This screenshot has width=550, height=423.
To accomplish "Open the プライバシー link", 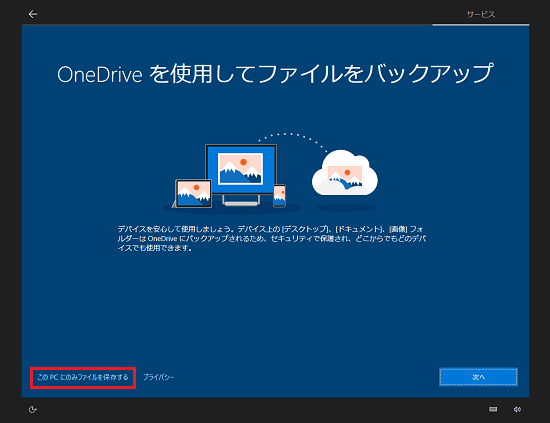I will coord(159,377).
